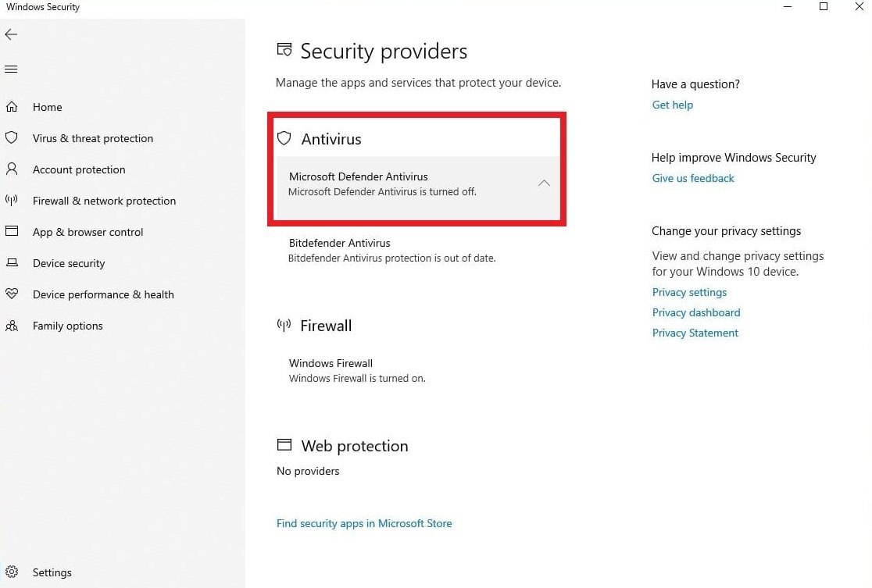Click the back arrow icon

[11, 34]
